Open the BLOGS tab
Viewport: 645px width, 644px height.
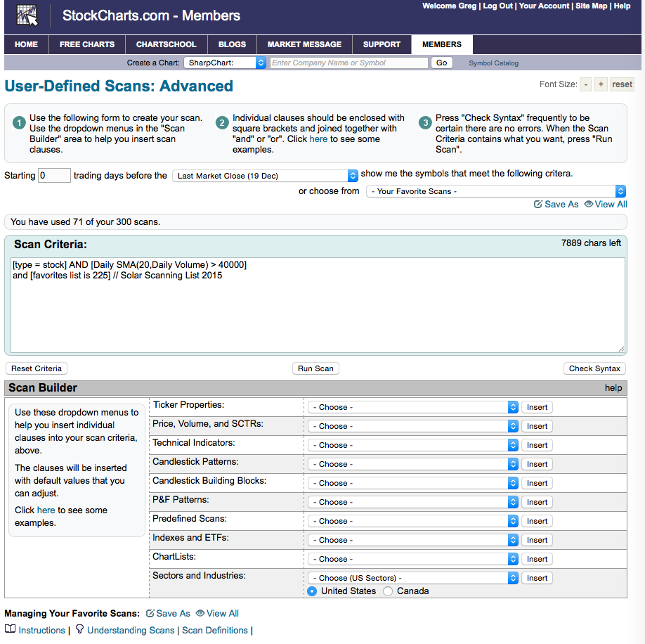point(232,44)
